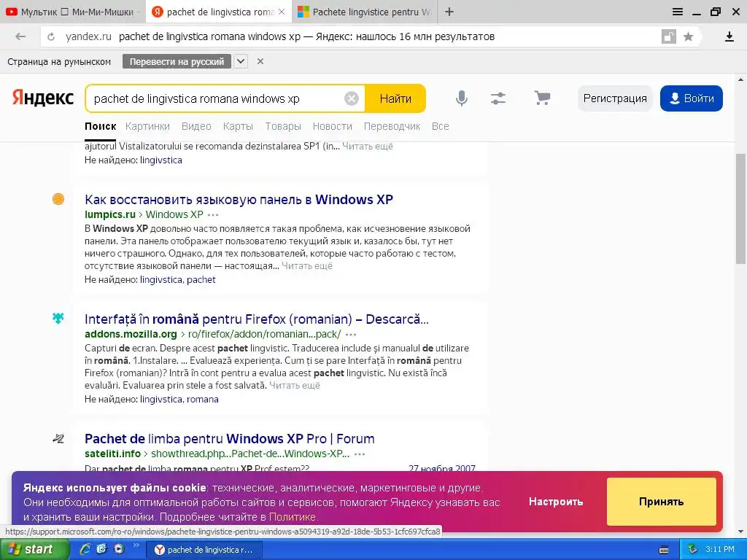This screenshot has width=747, height=560.
Task: Reload the page with the refresh icon
Action: pyautogui.click(x=51, y=36)
